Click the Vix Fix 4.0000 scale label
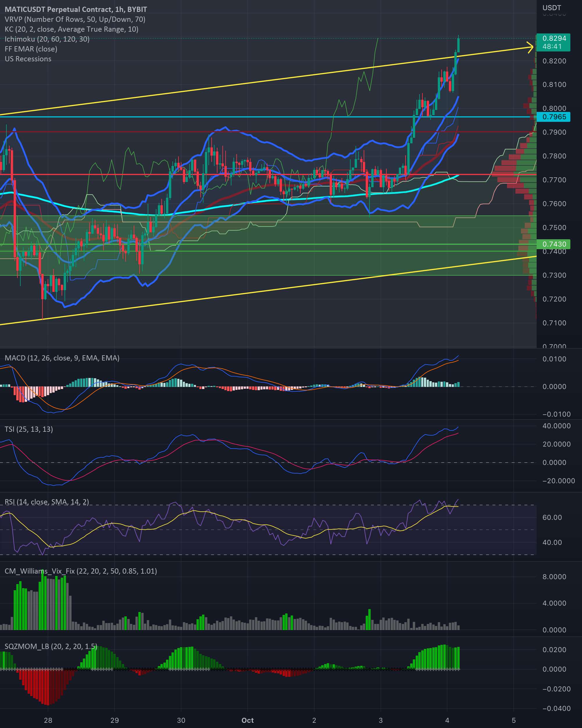 pos(554,603)
